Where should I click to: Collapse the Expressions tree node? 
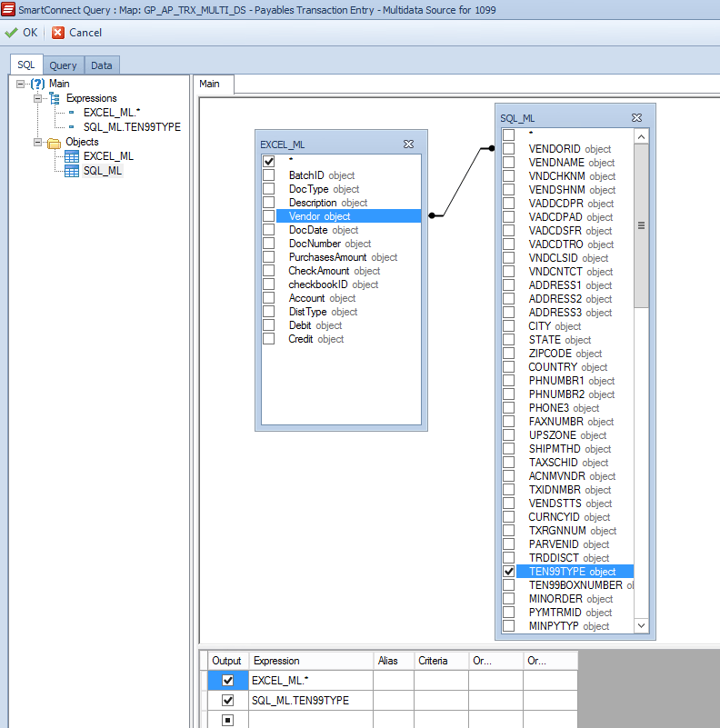point(37,98)
